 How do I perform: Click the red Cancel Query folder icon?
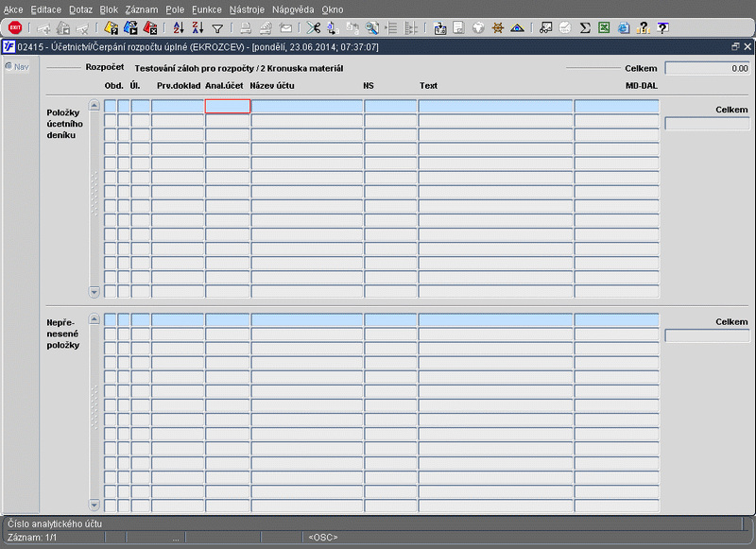150,28
